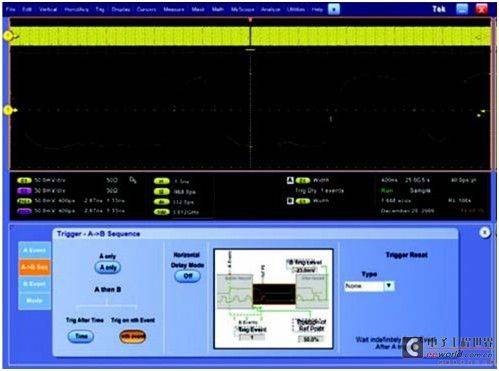Image resolution: width=499 pixels, height=371 pixels.
Task: Enable Trig After Time button
Action: 81,336
